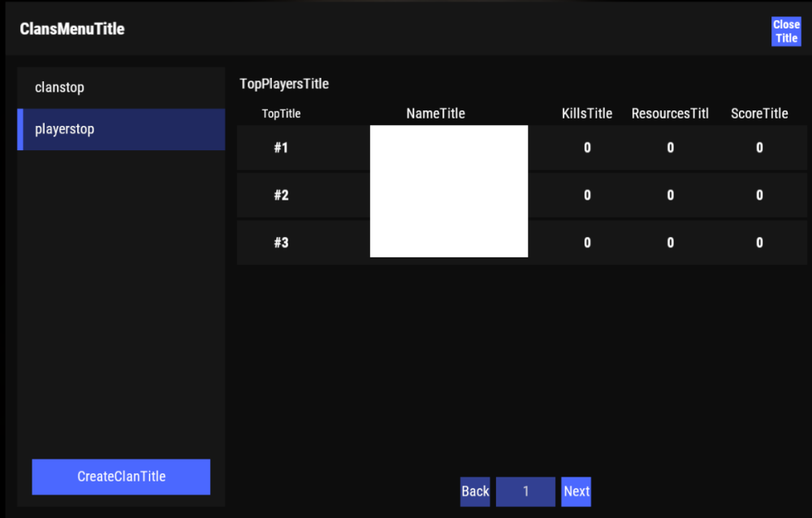Click the Close Title button
This screenshot has width=812, height=518.
click(x=786, y=32)
